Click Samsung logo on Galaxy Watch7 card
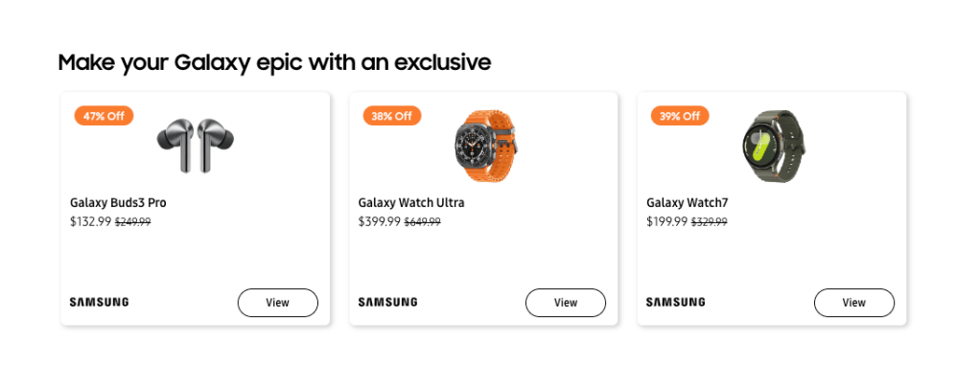Screen dimensions: 980x388 (675, 303)
